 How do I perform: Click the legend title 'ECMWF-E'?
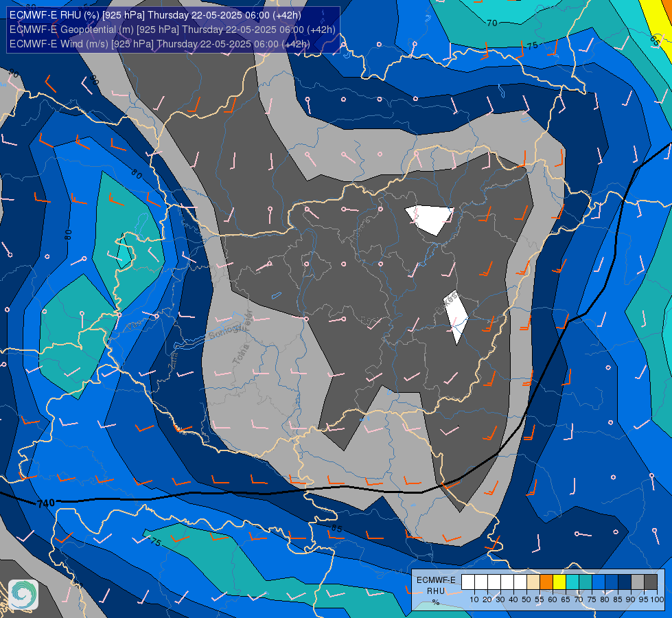pos(436,580)
